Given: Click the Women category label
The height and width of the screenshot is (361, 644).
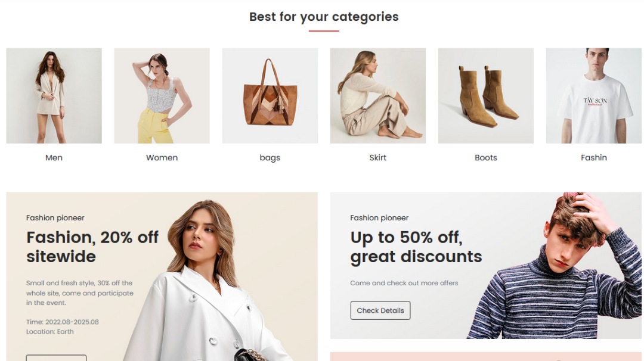Looking at the screenshot, I should pos(162,157).
